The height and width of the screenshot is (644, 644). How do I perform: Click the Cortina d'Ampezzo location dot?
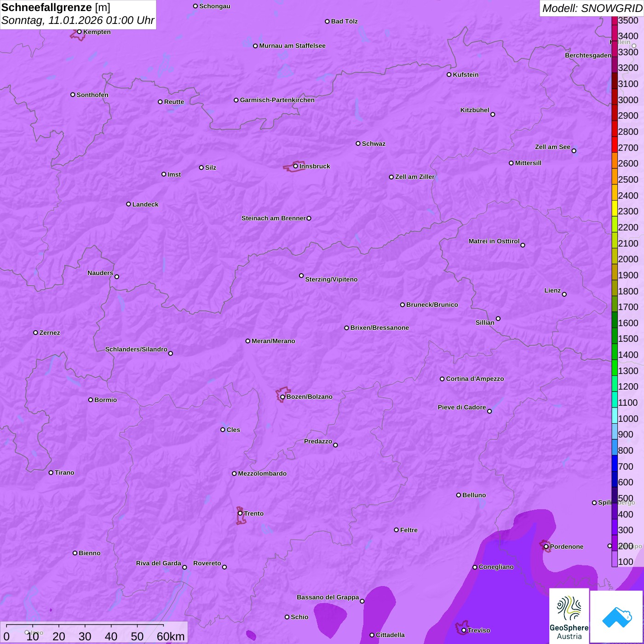click(442, 379)
